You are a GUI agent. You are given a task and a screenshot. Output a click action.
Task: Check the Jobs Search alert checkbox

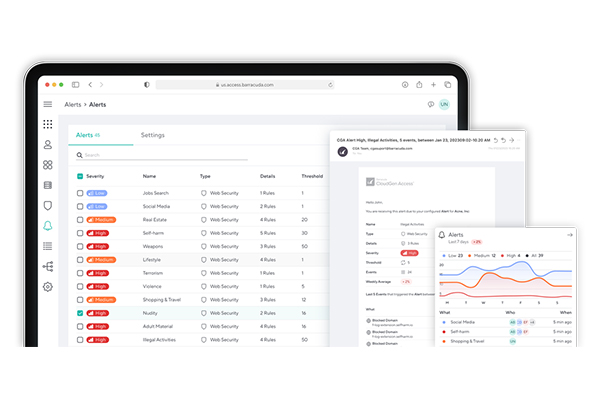[x=80, y=193]
